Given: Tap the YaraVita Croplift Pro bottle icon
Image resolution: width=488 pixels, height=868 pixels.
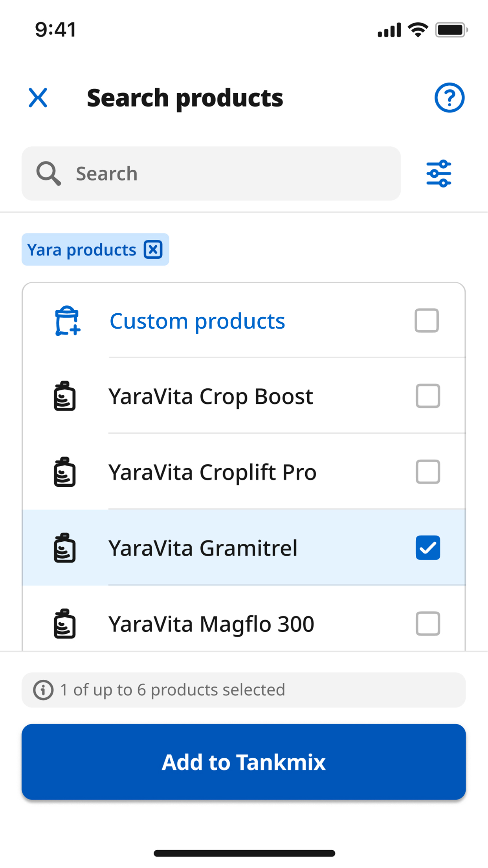Looking at the screenshot, I should 65,472.
